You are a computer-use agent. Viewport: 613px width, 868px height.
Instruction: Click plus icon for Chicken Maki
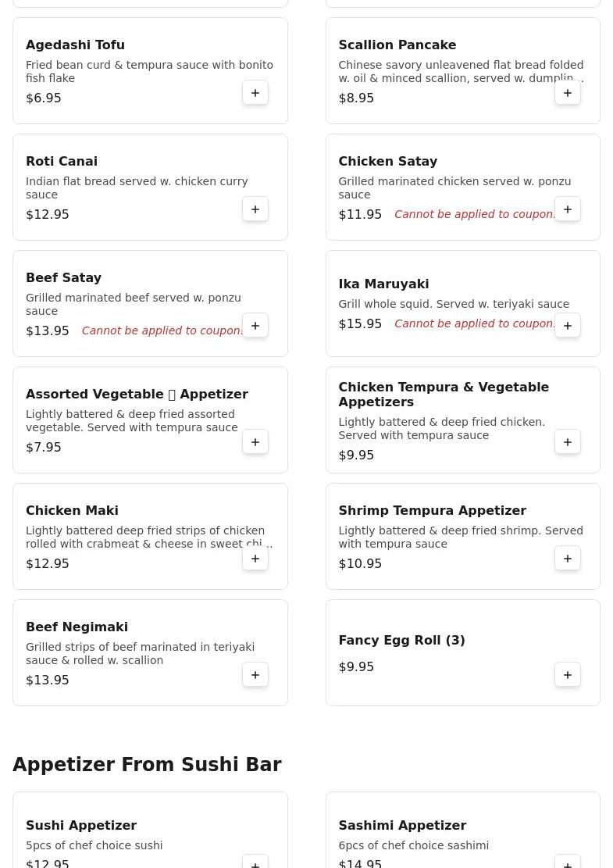click(255, 559)
